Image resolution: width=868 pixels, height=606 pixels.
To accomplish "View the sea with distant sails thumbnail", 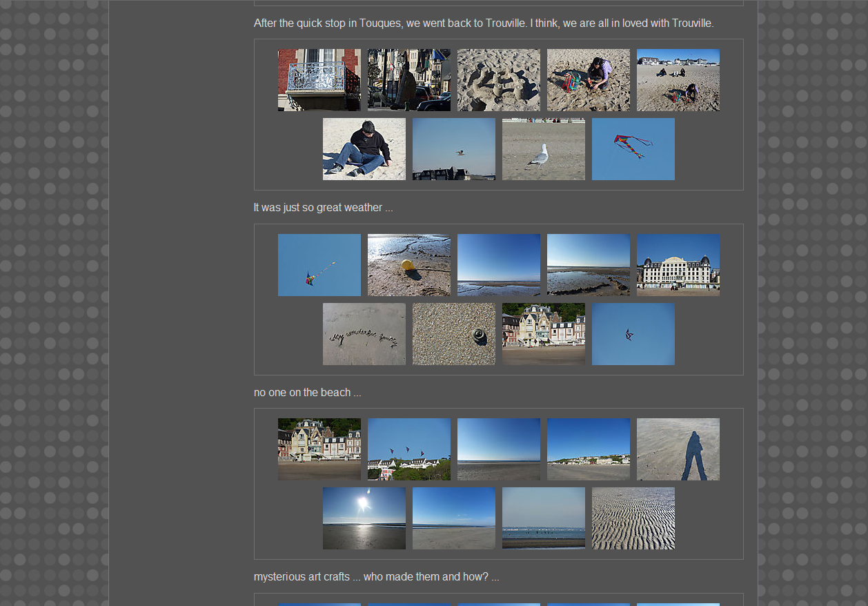I will point(543,518).
